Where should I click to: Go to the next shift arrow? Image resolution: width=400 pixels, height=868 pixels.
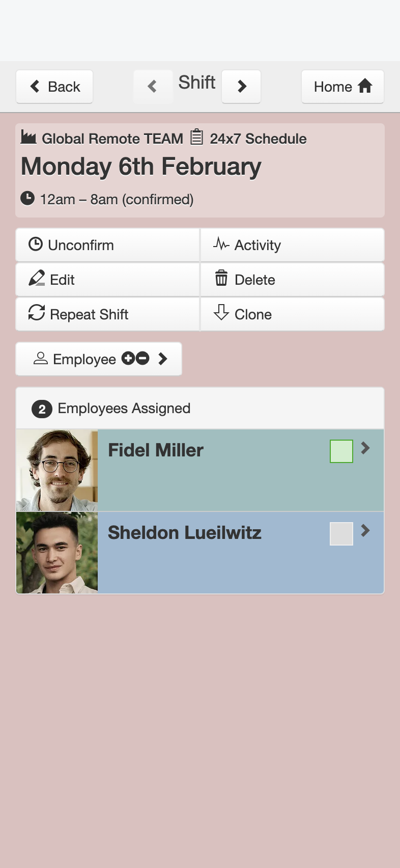click(x=241, y=87)
